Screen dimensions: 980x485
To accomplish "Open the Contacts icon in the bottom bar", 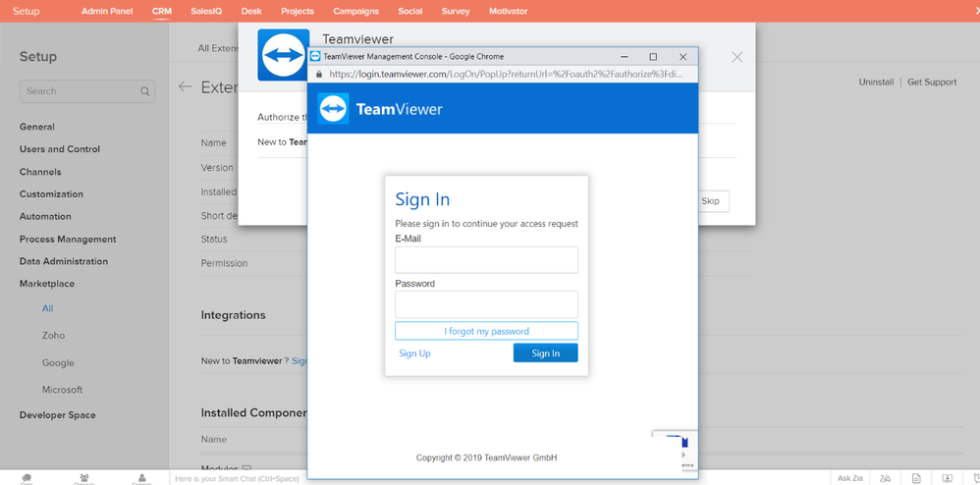I will click(x=141, y=479).
